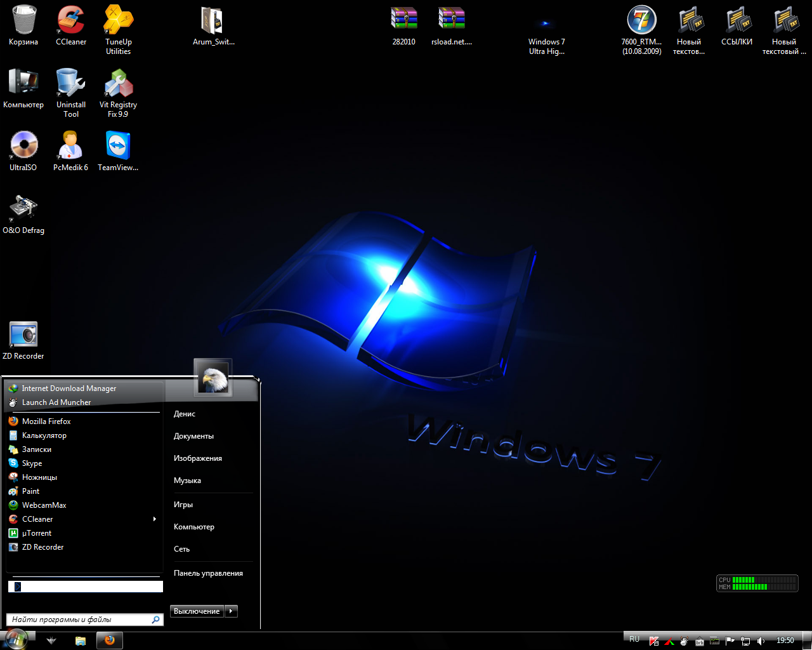Screen dimensions: 812x650
Task: Open the Компьютер desktop icon
Action: pyautogui.click(x=23, y=88)
